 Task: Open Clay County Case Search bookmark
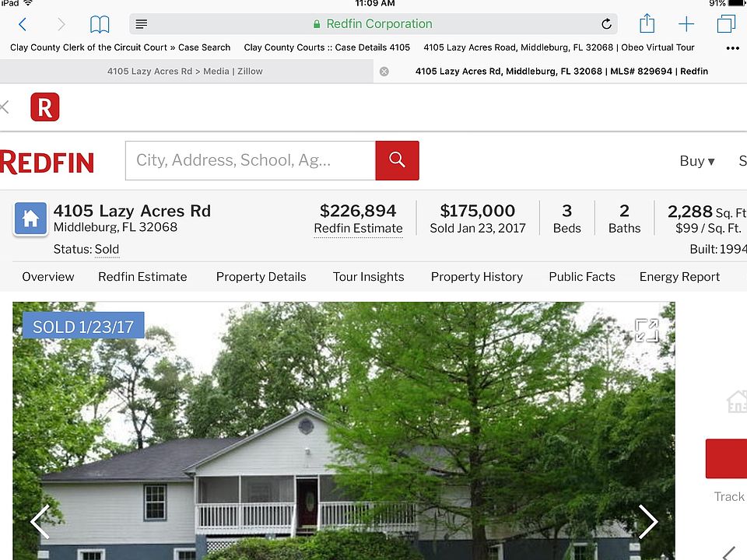pyautogui.click(x=120, y=47)
